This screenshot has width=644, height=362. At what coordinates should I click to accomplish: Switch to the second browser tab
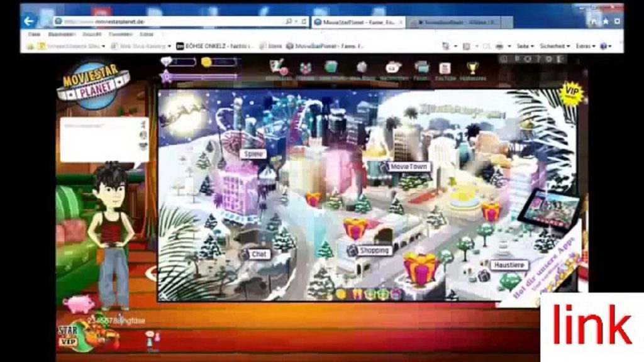453,22
